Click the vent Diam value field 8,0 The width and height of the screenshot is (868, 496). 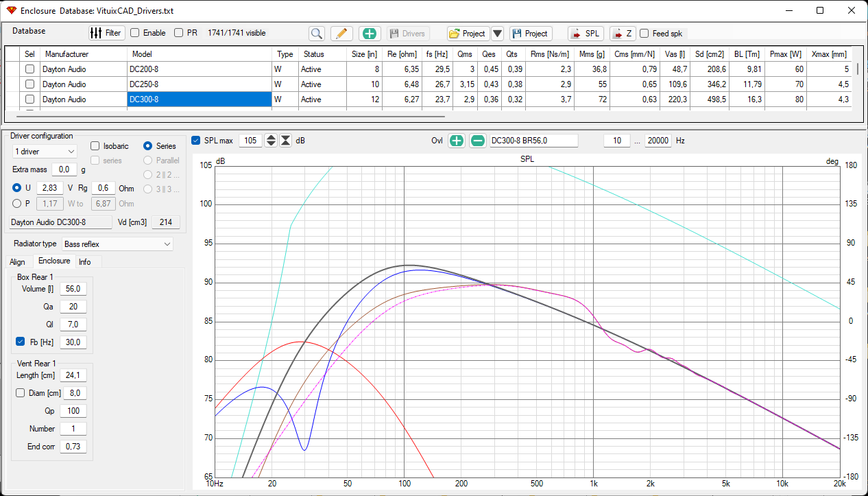point(74,393)
